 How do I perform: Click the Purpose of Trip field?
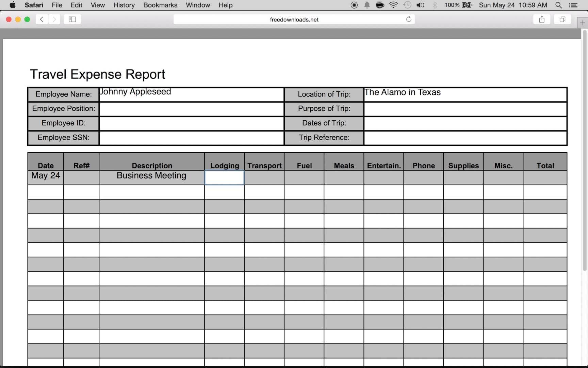pos(465,109)
